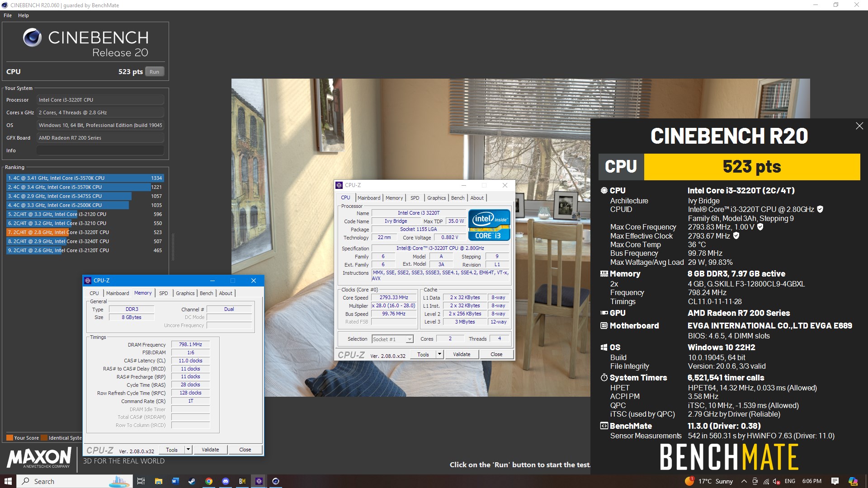Select ranking entry 9, Core i3-2120T
This screenshot has height=488, width=868.
pos(85,250)
